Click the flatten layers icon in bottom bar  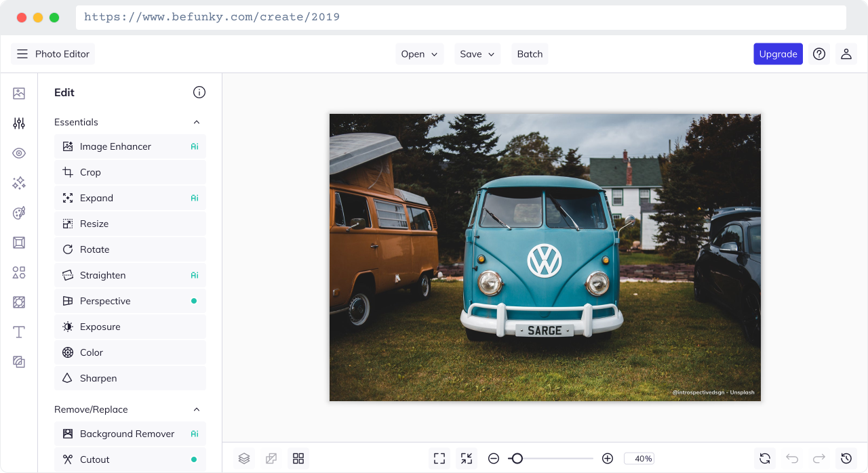271,459
